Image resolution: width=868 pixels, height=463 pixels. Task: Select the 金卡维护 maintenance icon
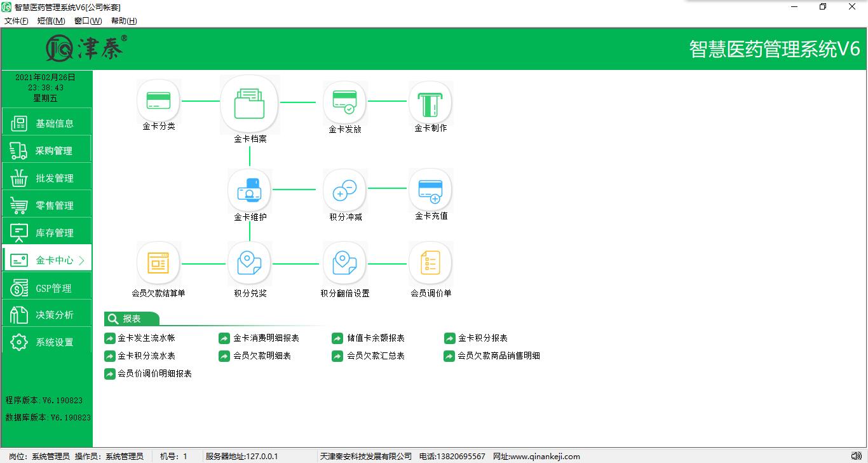pyautogui.click(x=250, y=190)
